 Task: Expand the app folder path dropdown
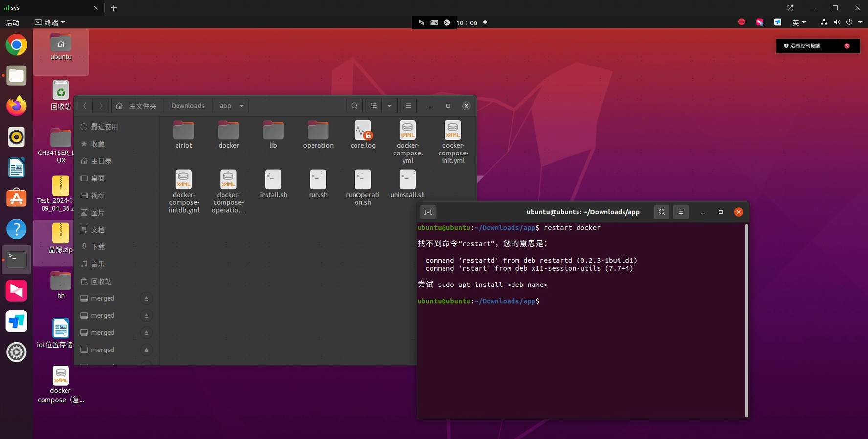point(241,106)
